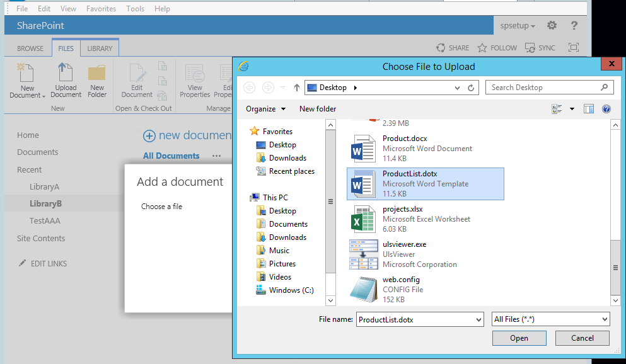Expand the Desktop breadcrumb arrow
626x364 pixels.
click(356, 88)
